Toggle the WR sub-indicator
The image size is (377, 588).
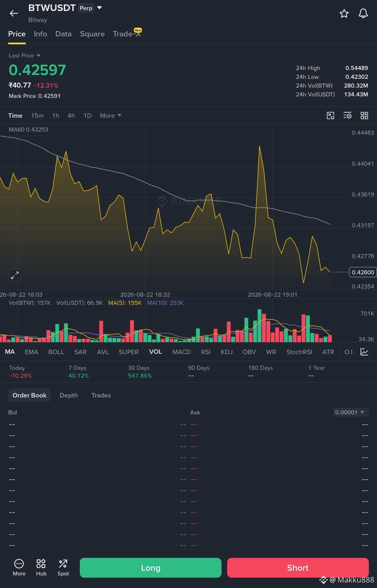(x=271, y=352)
